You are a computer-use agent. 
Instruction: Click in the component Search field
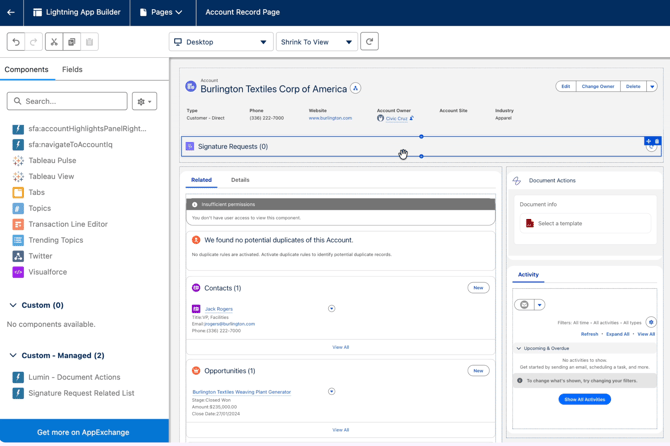(67, 101)
